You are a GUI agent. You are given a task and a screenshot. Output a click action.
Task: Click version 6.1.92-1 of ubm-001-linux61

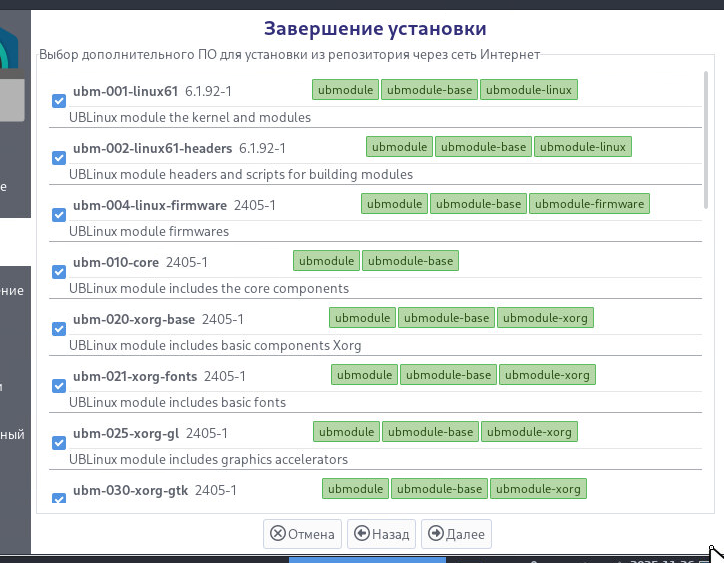(x=208, y=91)
